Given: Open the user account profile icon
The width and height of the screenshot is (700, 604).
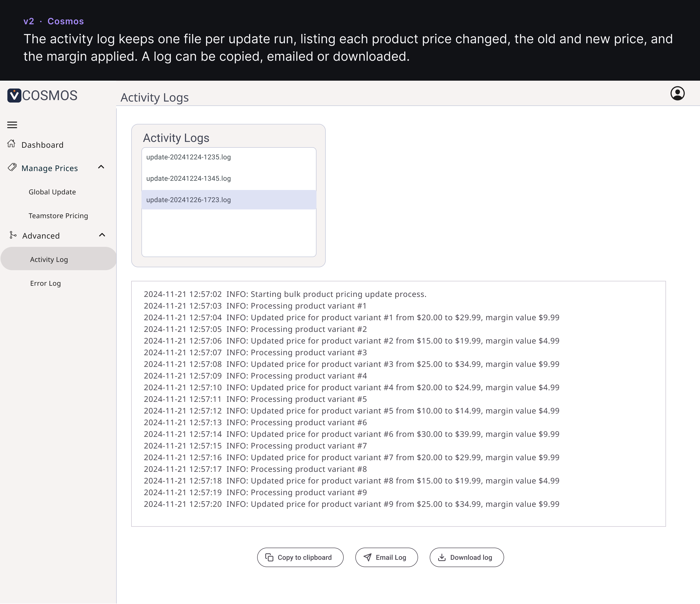Looking at the screenshot, I should 677,94.
